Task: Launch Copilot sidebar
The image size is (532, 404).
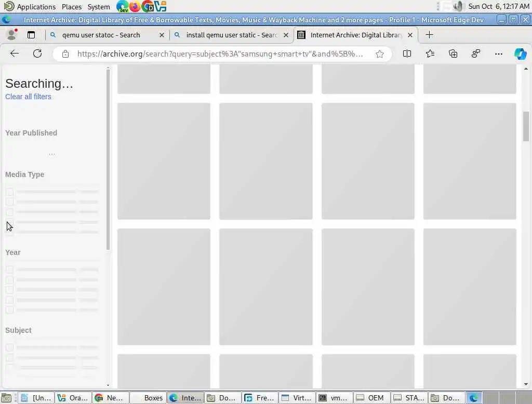Action: tap(520, 53)
